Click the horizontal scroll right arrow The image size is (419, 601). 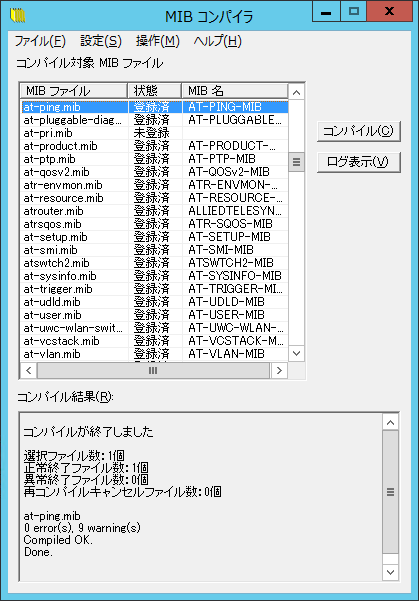tap(279, 370)
